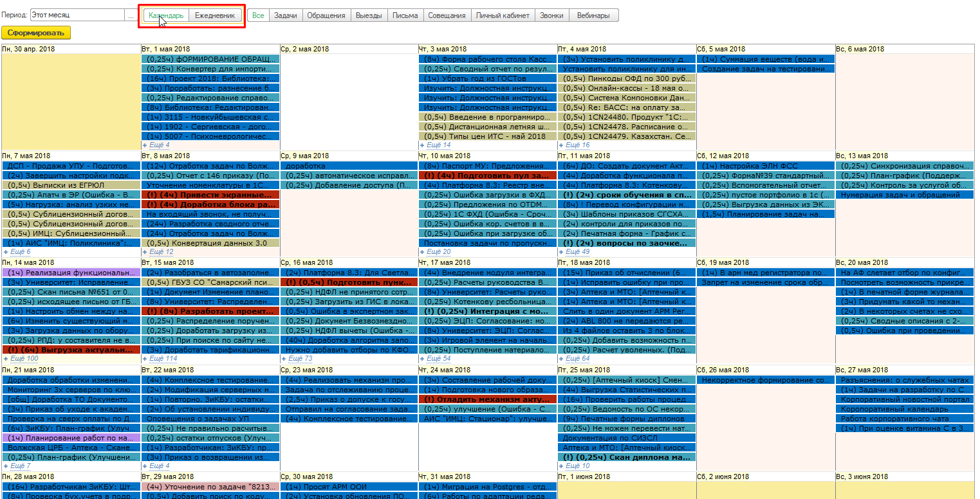Select the Календарь view toggle
Viewport: 980px width, 499px height.
(x=166, y=15)
